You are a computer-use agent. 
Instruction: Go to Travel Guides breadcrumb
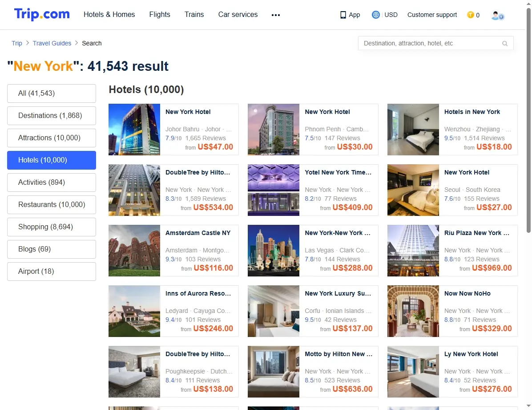pyautogui.click(x=52, y=43)
